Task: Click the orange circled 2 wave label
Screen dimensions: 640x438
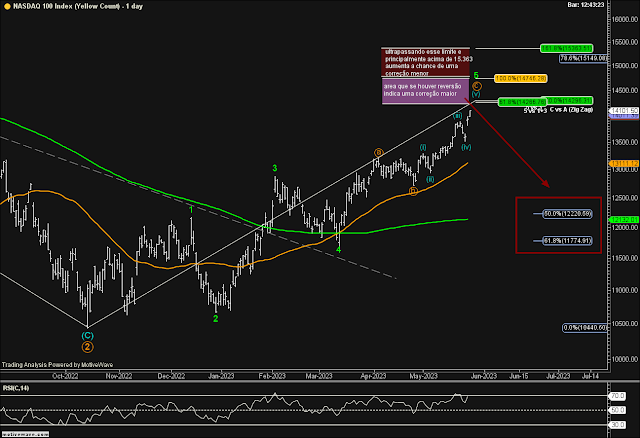Action: click(87, 347)
